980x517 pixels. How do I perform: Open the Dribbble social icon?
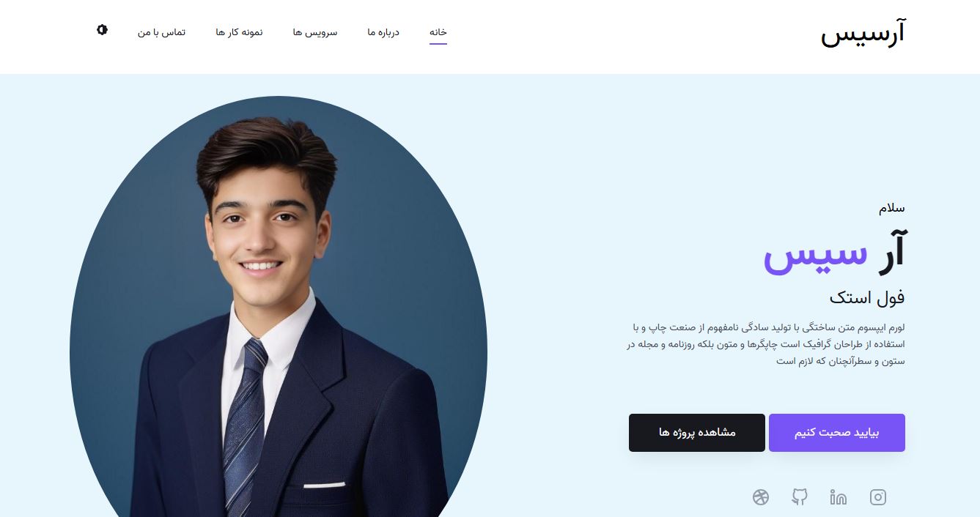760,497
